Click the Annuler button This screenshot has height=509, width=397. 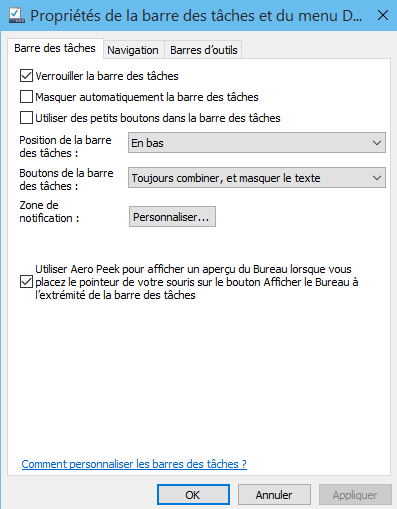point(274,495)
